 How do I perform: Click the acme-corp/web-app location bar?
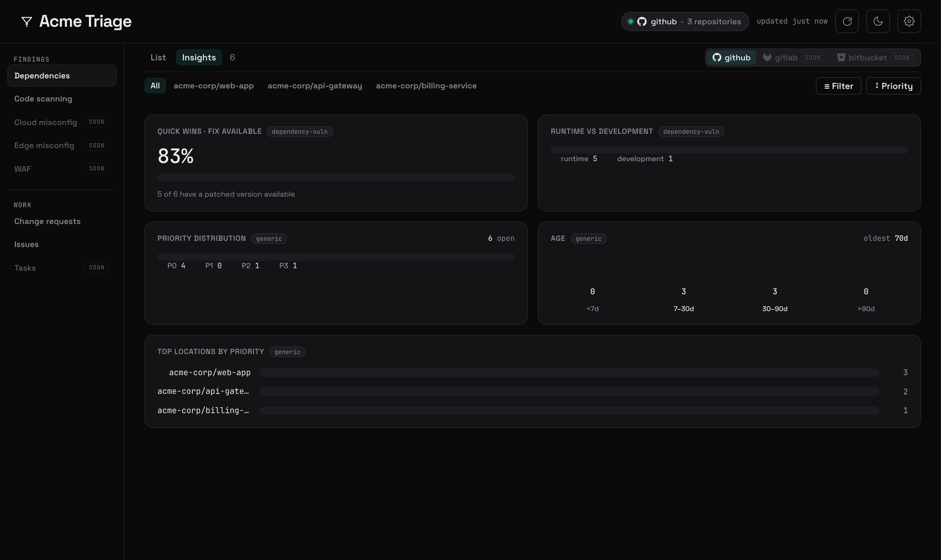tap(569, 373)
